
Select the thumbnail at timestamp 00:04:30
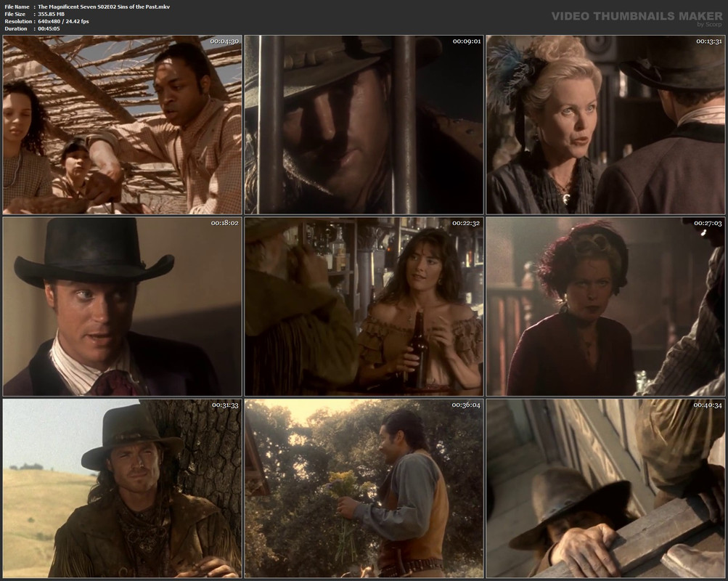(x=123, y=124)
